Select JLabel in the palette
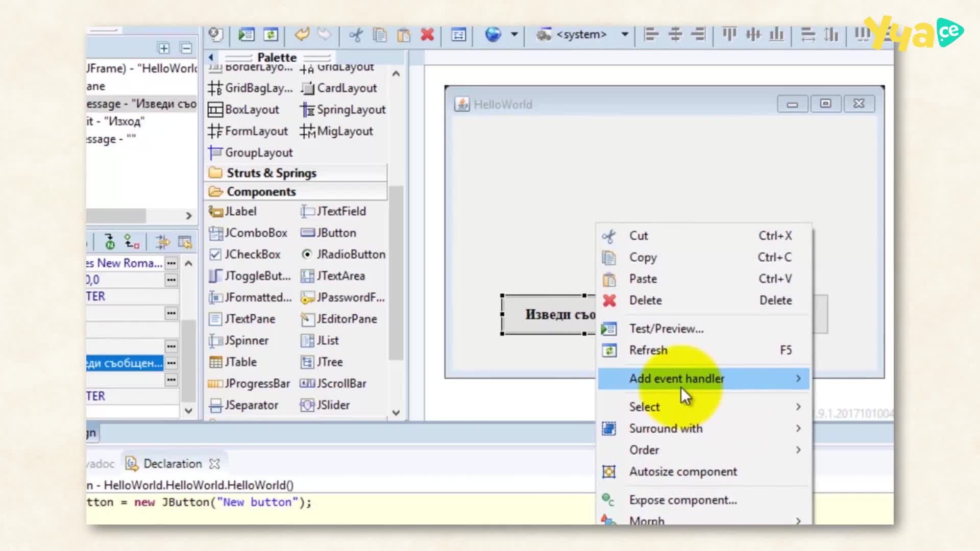980x551 pixels. click(233, 211)
